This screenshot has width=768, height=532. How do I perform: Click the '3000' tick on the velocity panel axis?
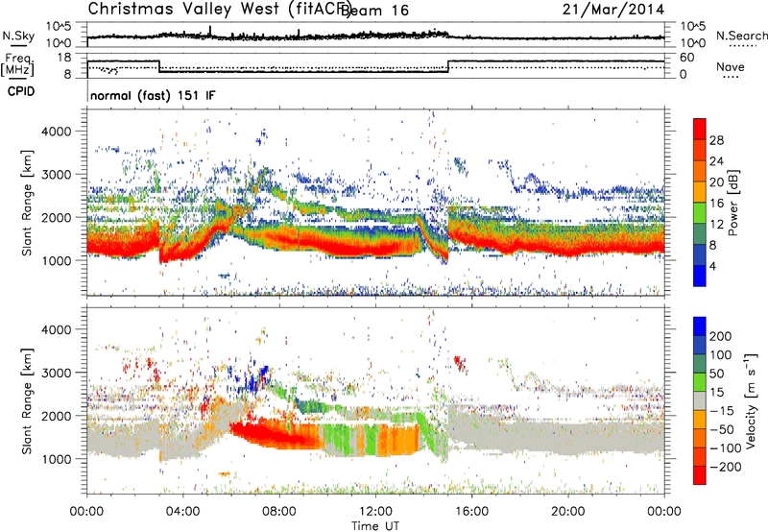[56, 373]
